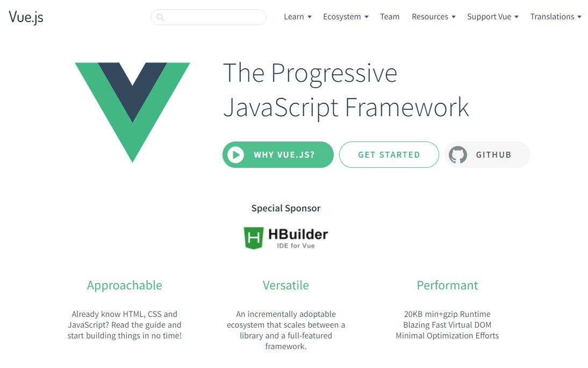Focus the search input field

pos(209,17)
